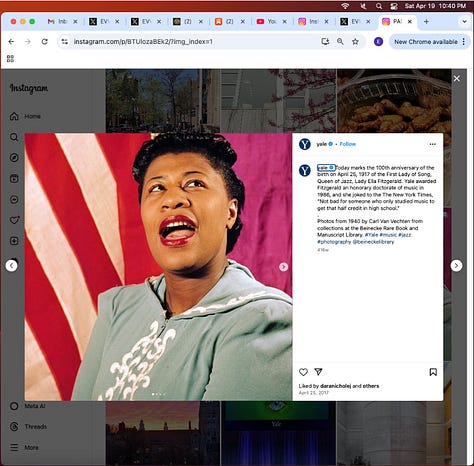This screenshot has height=466, width=474.
Task: Reload the Instagram page
Action: point(44,42)
